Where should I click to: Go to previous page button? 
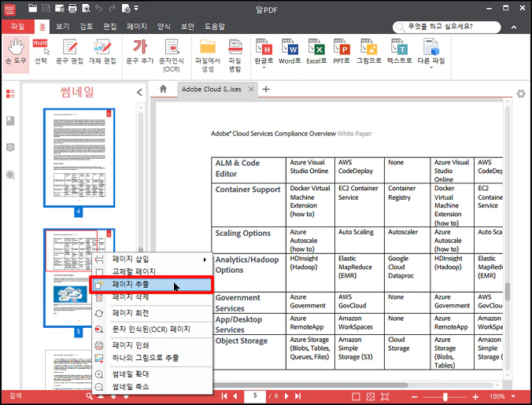235,396
